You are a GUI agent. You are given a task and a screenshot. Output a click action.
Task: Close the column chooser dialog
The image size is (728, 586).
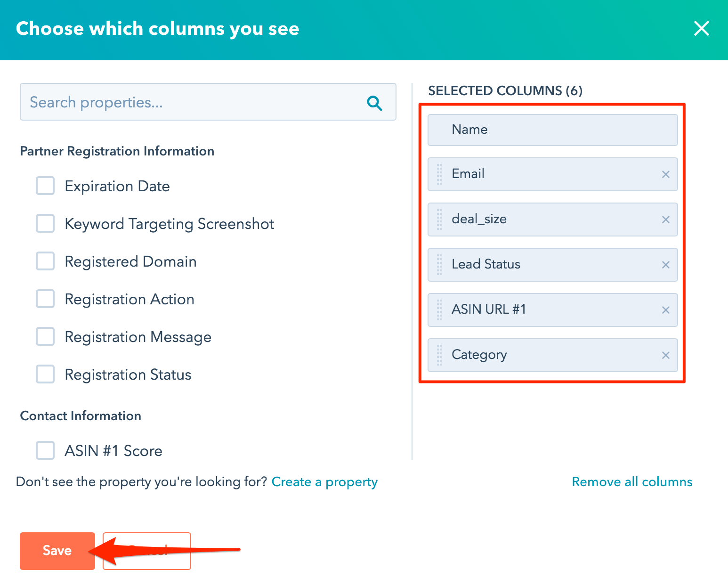point(701,28)
